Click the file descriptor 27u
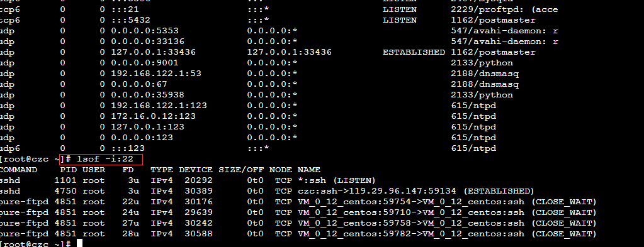Screen dimensions: 644x247 pyautogui.click(x=130, y=222)
